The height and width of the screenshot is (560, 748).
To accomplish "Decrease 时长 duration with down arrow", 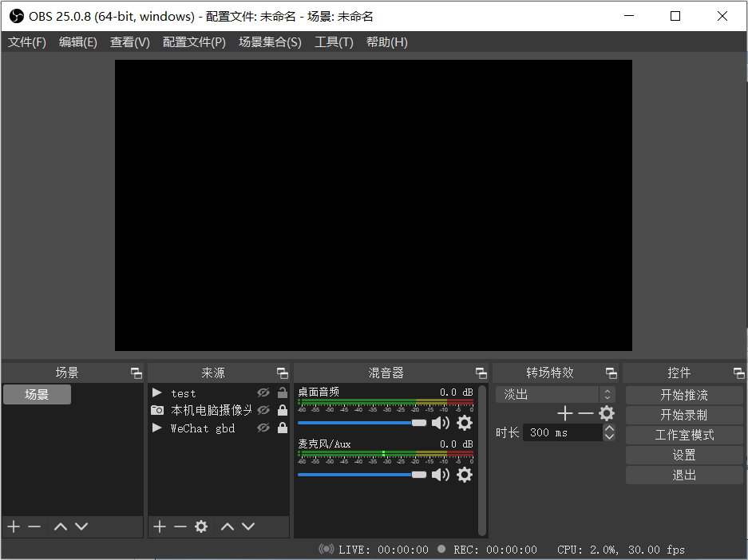I will [609, 436].
